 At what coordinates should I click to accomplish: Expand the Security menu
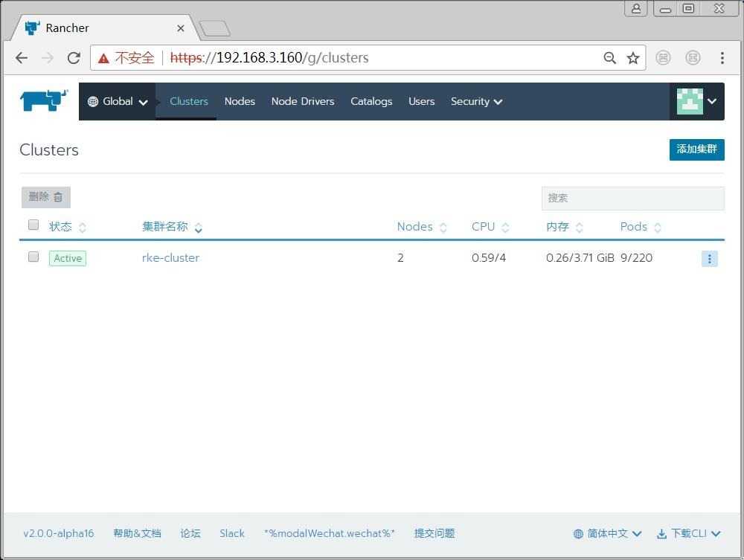coord(476,101)
